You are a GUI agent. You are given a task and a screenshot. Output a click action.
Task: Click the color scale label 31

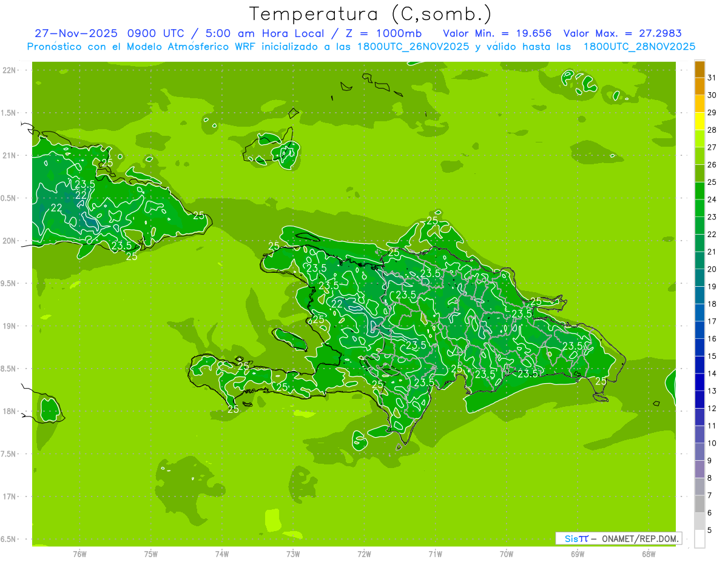pos(712,78)
